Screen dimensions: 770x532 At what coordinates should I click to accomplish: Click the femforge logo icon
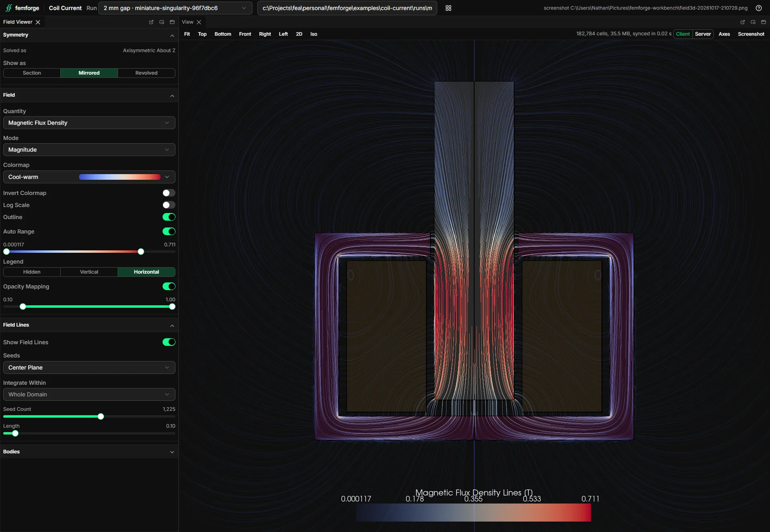tap(8, 8)
